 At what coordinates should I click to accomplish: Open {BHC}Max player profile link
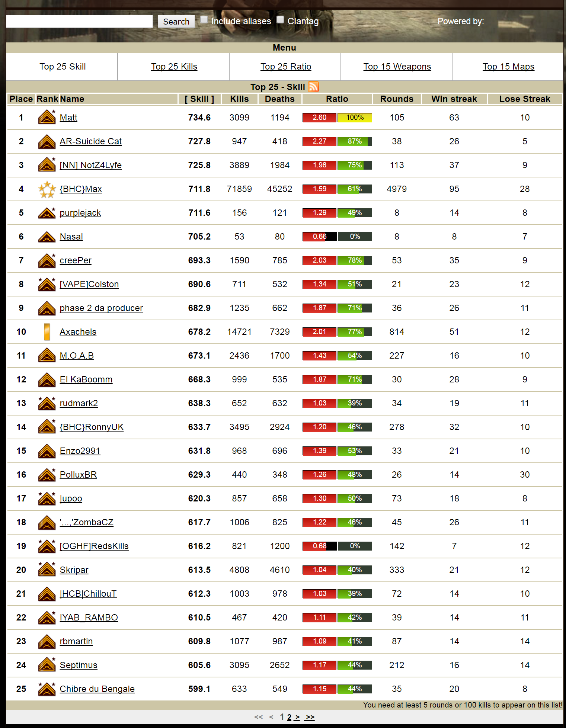pyautogui.click(x=81, y=189)
